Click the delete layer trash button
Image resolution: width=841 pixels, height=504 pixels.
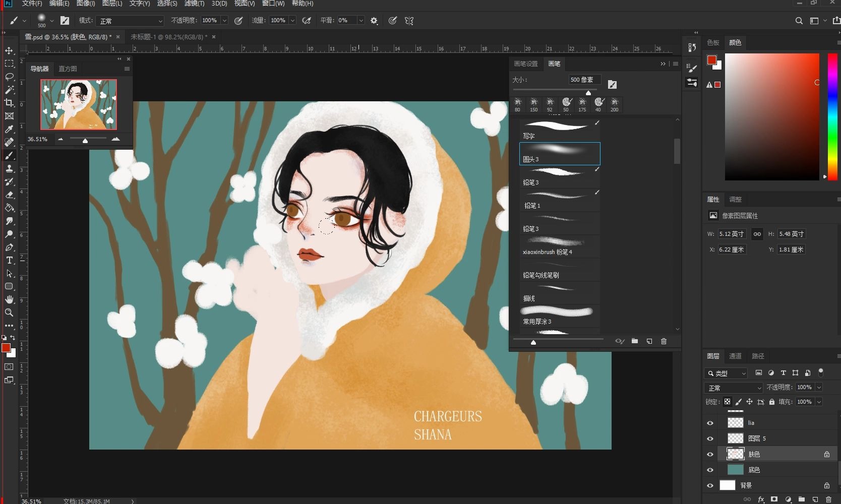[x=828, y=499]
